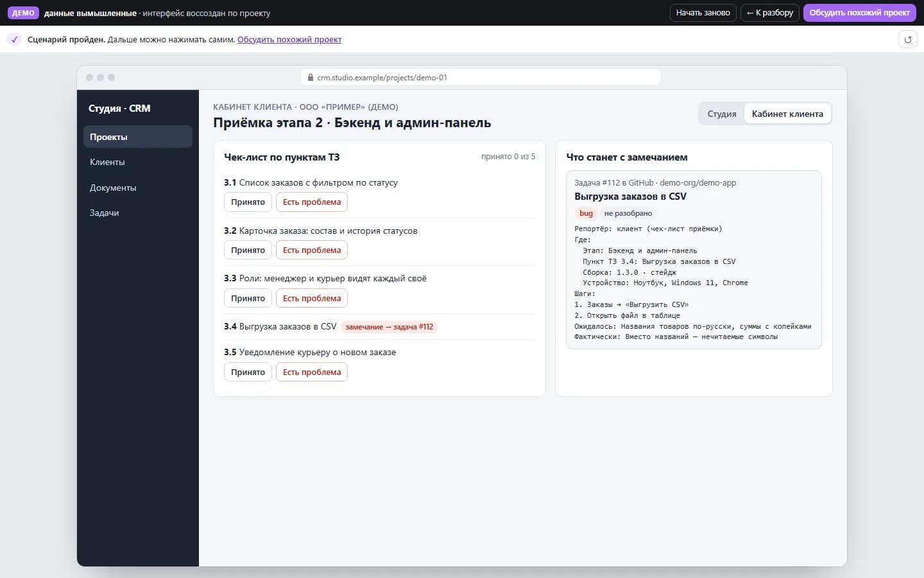The image size is (924, 578).
Task: Click the 'Чек-лист по пунктам ТЗ' heading
Action: pos(282,157)
